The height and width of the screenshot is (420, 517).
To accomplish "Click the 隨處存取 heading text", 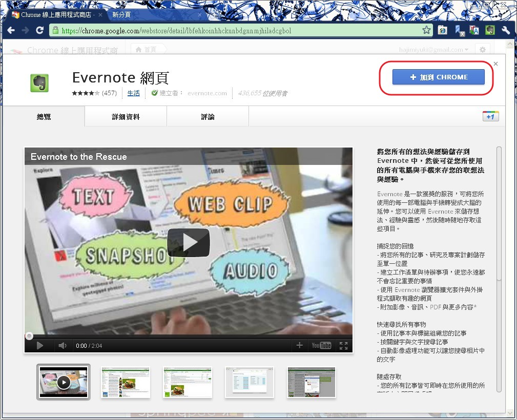I will tap(389, 376).
